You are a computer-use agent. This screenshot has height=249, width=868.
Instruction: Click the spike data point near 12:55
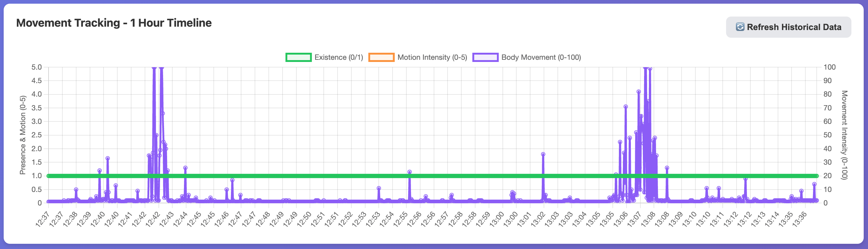coord(409,172)
